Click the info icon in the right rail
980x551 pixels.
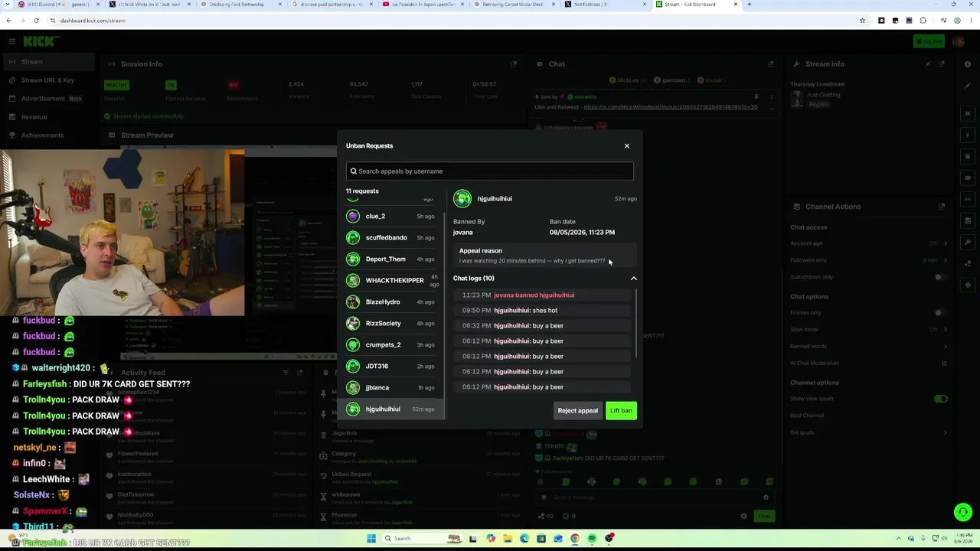tap(968, 64)
